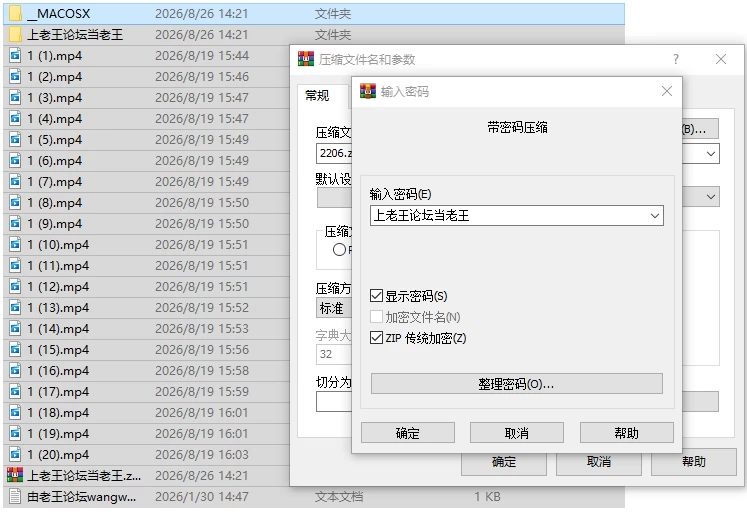747x523 pixels.
Task: Disable the ZIP 传统加密(Z) checkbox
Action: [x=376, y=338]
